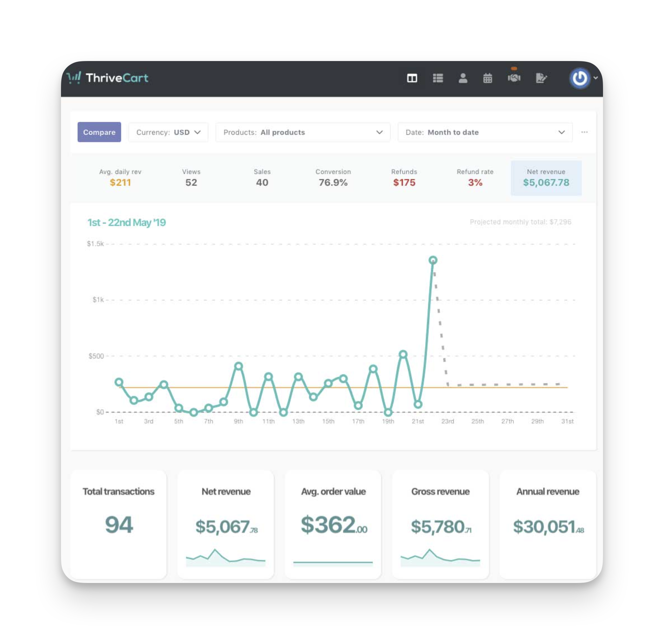Viewport: 664px width, 644px height.
Task: Open the Products All products dropdown
Action: [303, 132]
